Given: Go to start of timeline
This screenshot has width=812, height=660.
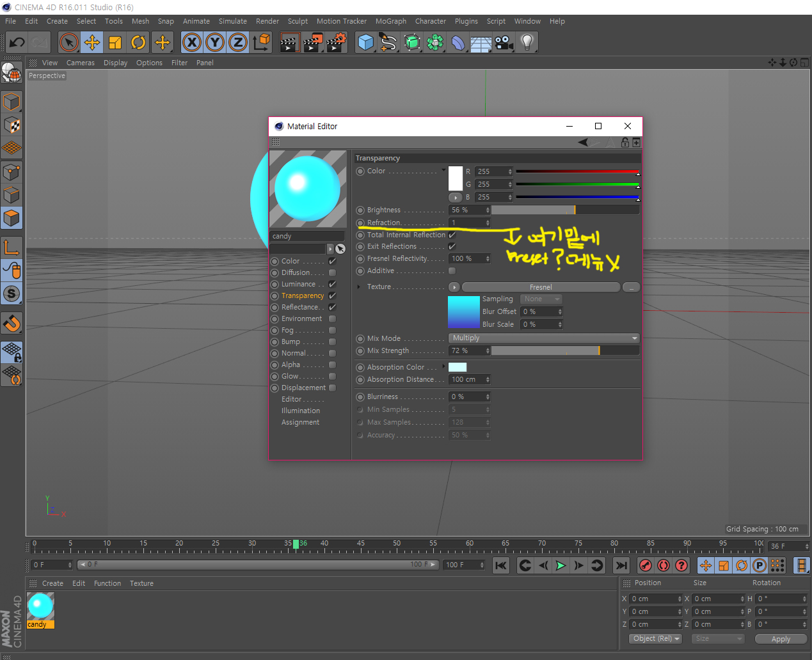Looking at the screenshot, I should pyautogui.click(x=501, y=565).
